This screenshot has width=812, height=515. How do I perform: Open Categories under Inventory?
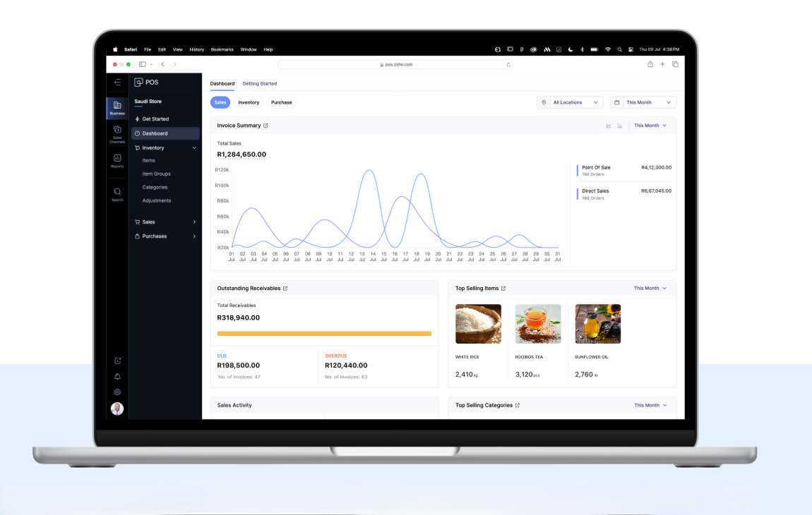tap(155, 188)
